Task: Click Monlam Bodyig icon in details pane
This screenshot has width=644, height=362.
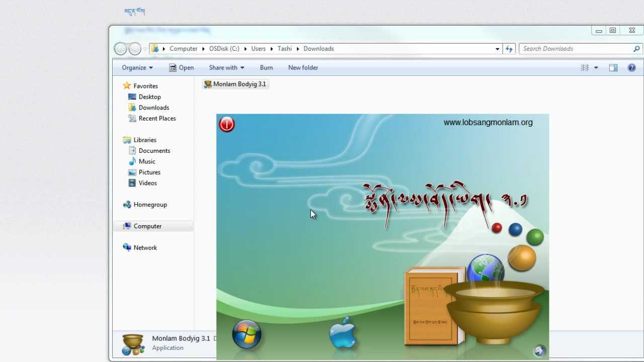Action: 133,344
